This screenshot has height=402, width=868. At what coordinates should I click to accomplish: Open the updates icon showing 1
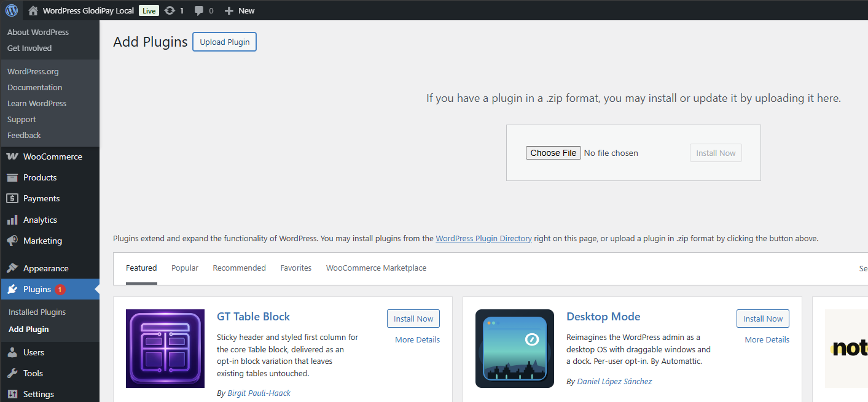coord(170,10)
